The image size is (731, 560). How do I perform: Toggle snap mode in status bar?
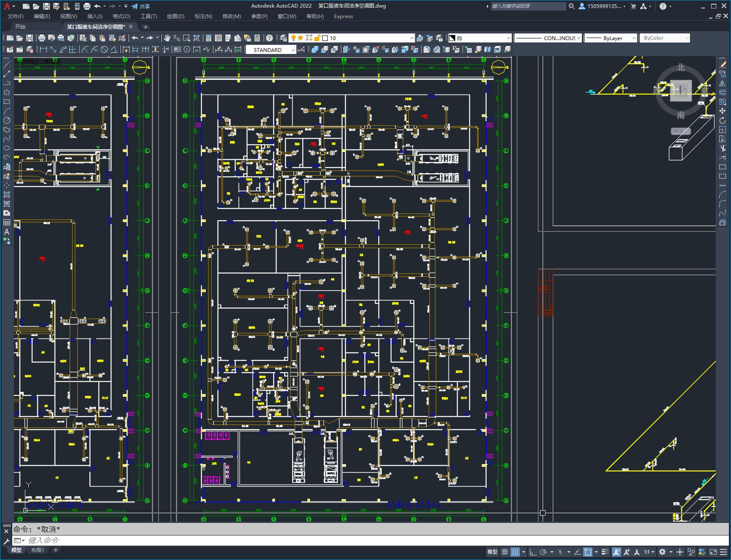point(515,552)
